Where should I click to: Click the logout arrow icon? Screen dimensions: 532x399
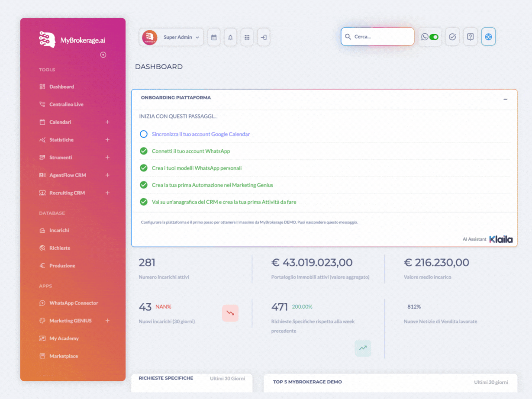[263, 37]
